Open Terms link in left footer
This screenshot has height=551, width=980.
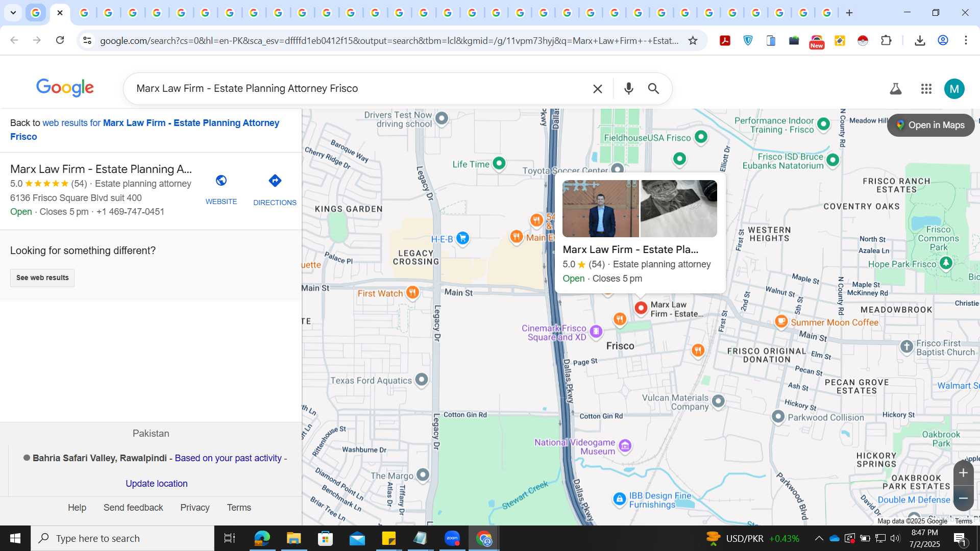pos(239,508)
